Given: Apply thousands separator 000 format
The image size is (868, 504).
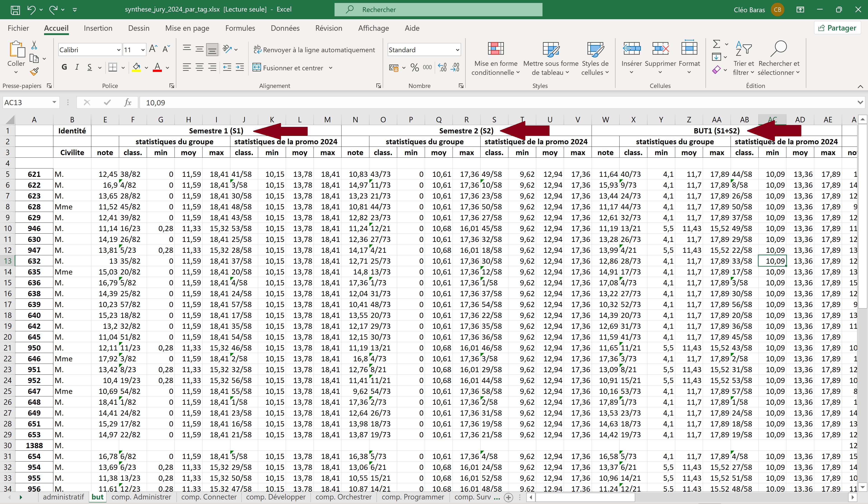Looking at the screenshot, I should tap(427, 67).
